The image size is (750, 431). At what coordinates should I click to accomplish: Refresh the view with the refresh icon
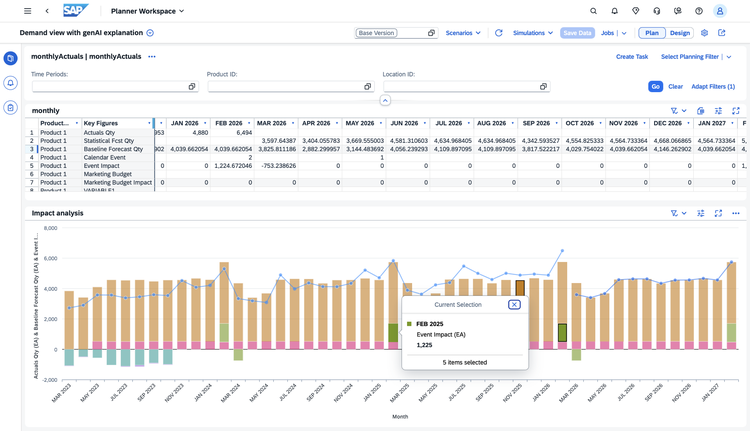coord(498,33)
